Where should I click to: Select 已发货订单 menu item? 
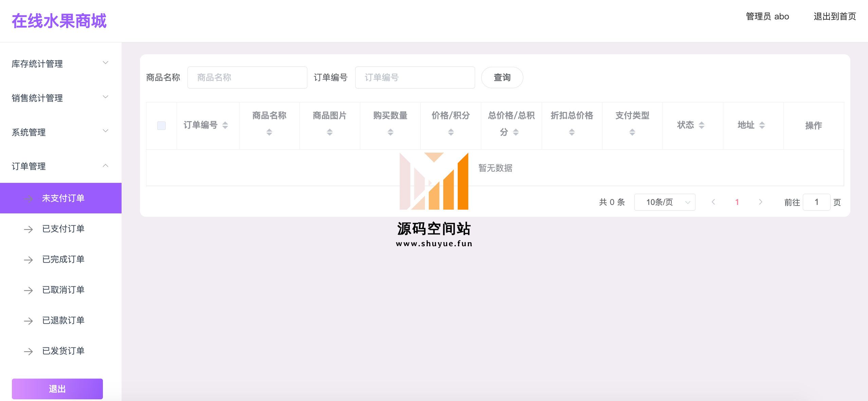coord(61,351)
